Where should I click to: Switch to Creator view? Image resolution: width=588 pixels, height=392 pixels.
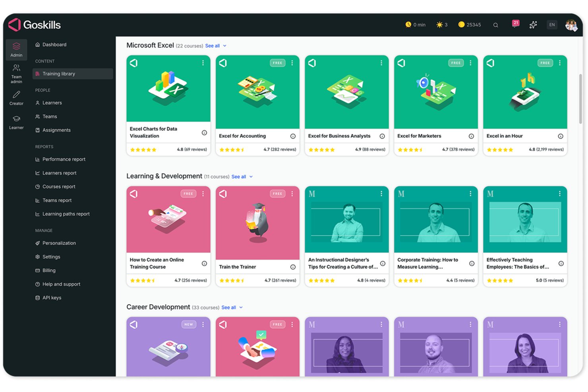(16, 98)
